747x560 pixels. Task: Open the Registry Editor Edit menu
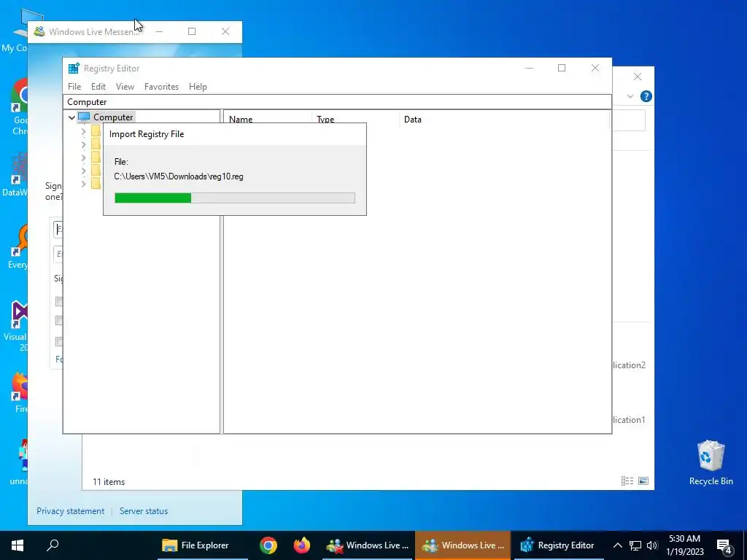point(98,87)
